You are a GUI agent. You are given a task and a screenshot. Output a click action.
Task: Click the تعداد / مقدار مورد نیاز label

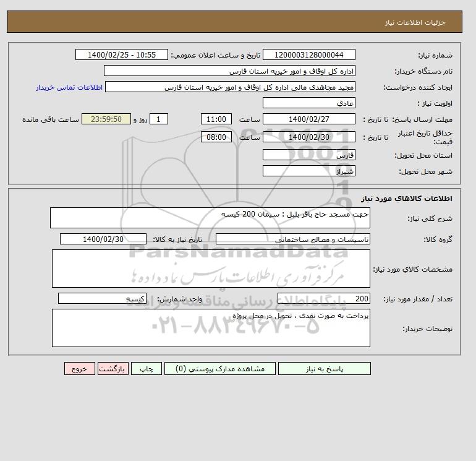[418, 299]
